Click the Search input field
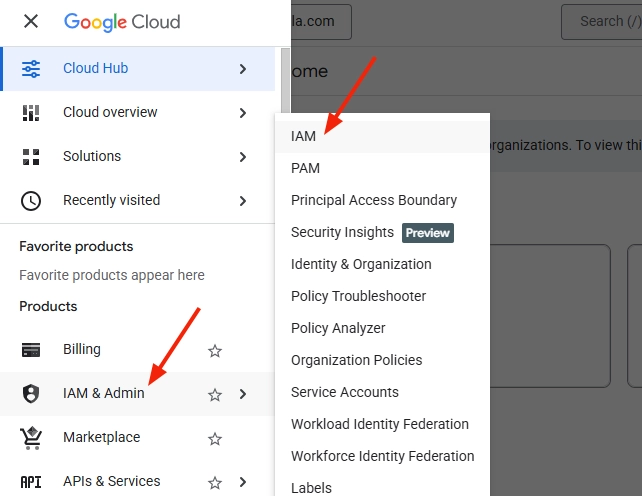The image size is (642, 496). (600, 21)
